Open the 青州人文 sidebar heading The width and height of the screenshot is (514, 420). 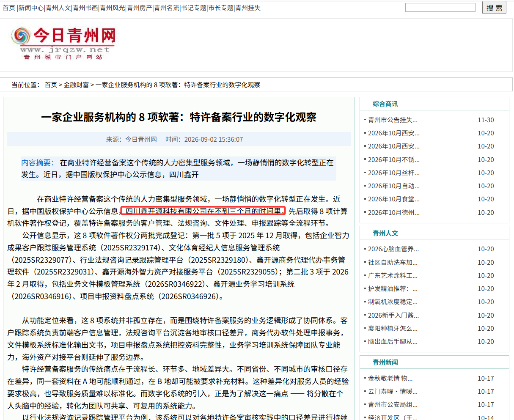coord(385,233)
